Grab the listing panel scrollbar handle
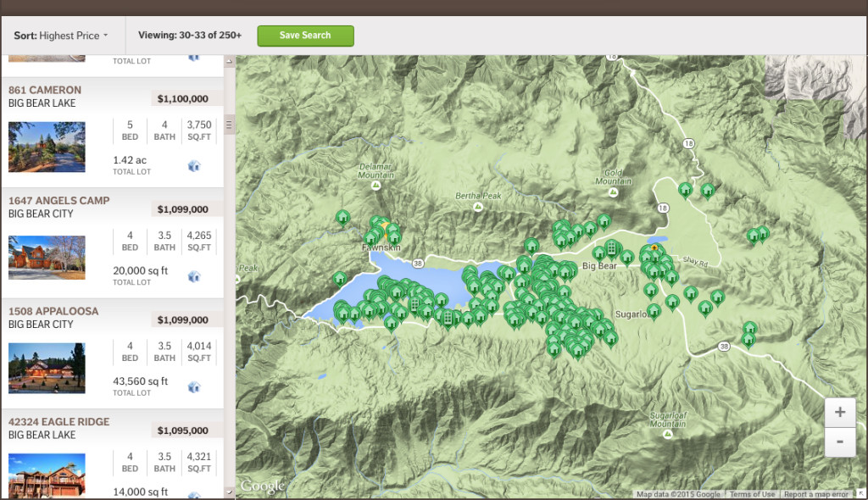868x500 pixels. pos(229,125)
